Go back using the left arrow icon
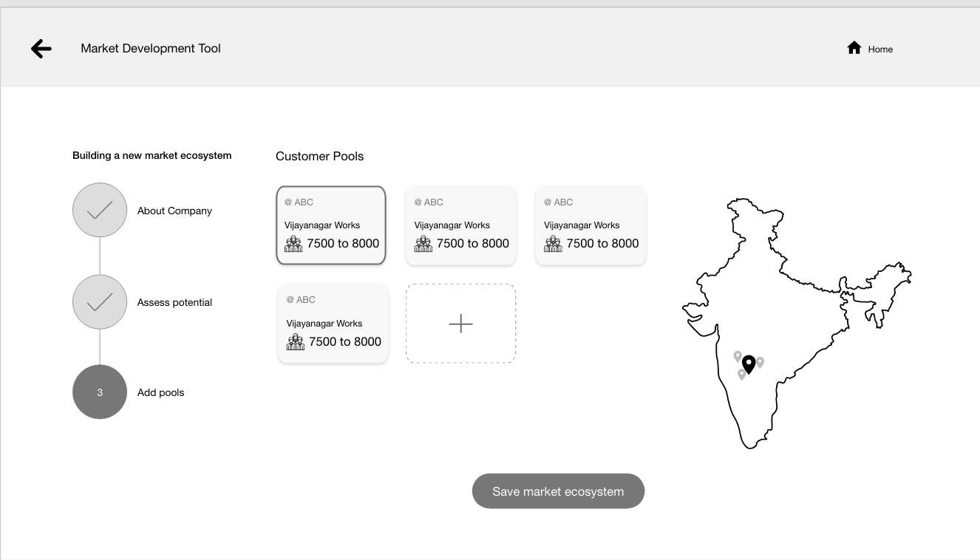This screenshot has width=980, height=560. [41, 49]
